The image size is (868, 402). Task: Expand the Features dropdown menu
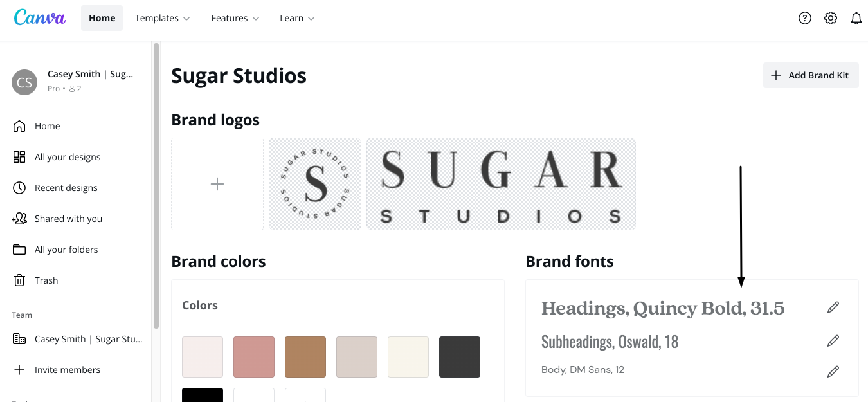235,18
